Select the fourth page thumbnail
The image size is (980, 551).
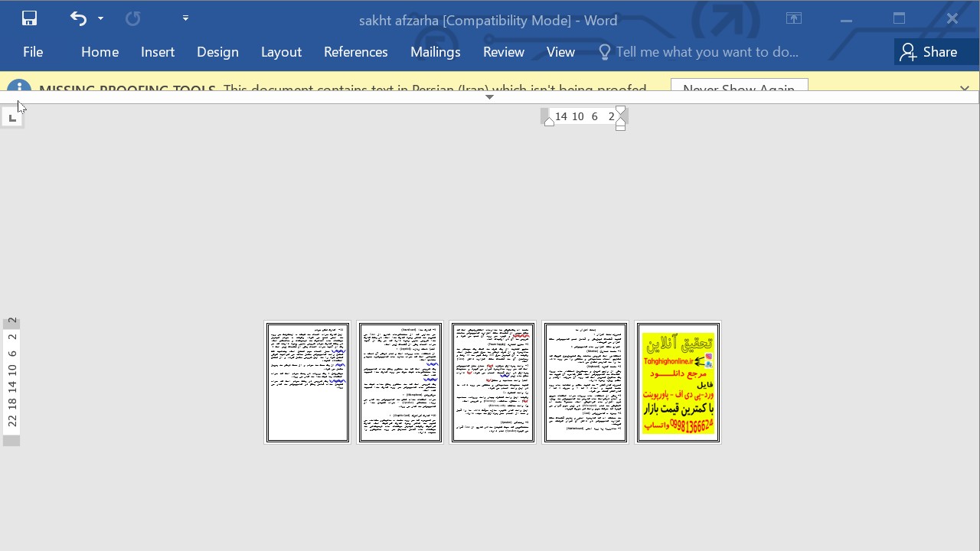point(585,382)
